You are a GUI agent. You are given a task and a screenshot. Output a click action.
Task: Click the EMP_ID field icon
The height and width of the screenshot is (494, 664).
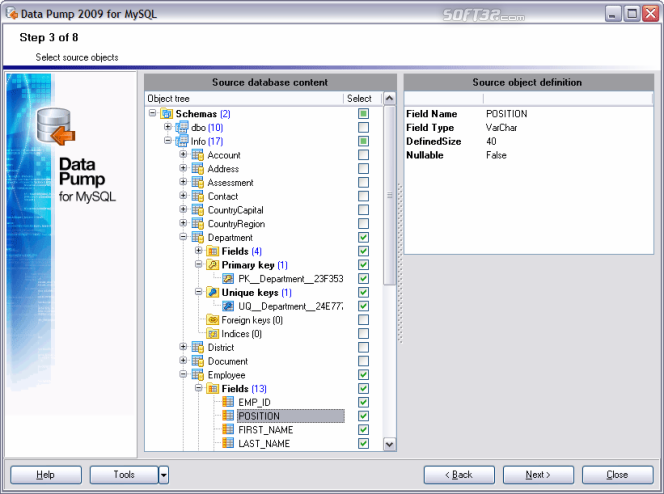[228, 402]
